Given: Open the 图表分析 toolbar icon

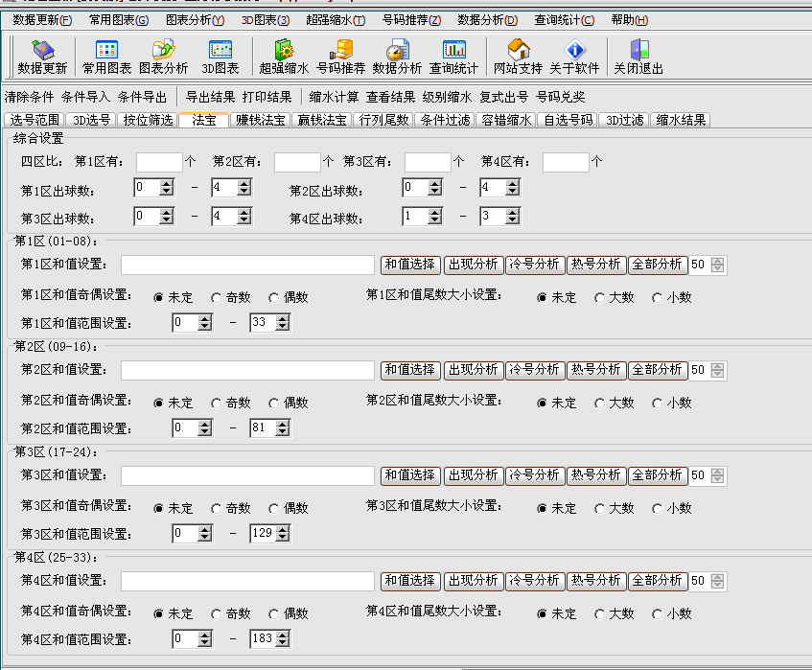Looking at the screenshot, I should 164,57.
